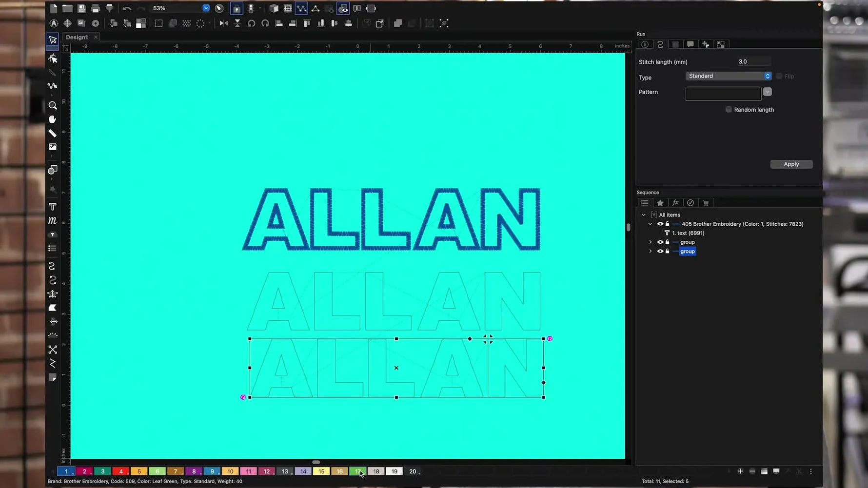Select the cross-stitch X tool
The height and width of the screenshot is (488, 868).
53,350
